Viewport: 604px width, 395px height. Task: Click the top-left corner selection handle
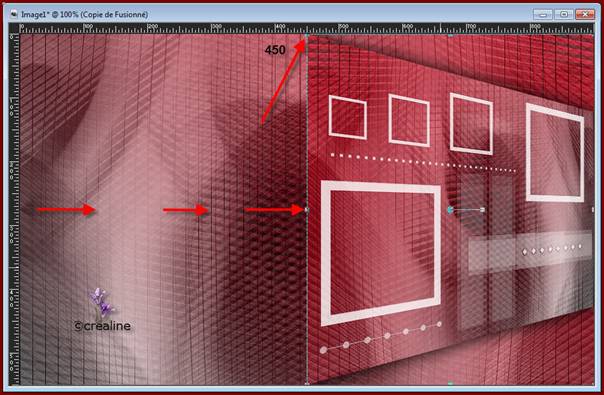(307, 35)
